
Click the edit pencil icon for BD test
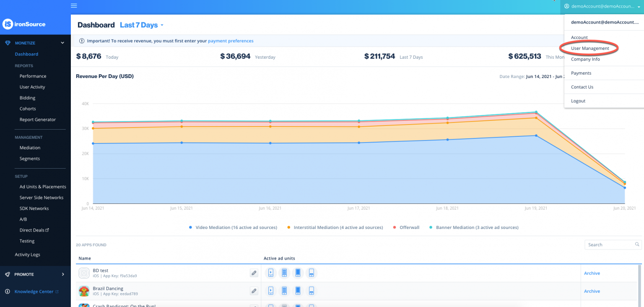tap(254, 273)
